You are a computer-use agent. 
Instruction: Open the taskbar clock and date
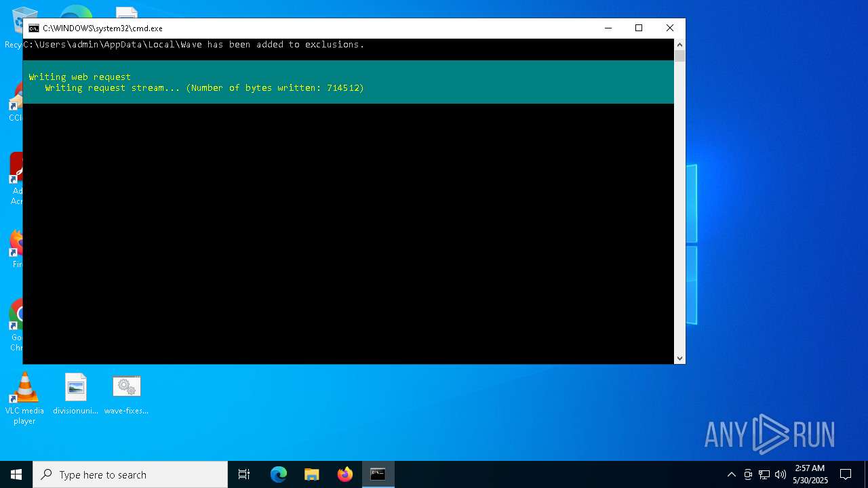coord(810,474)
